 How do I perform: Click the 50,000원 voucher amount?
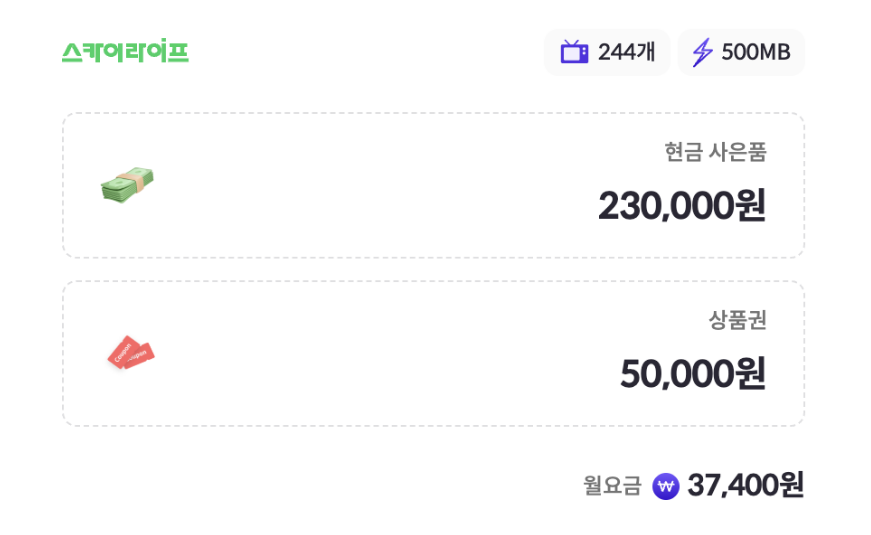tap(693, 374)
